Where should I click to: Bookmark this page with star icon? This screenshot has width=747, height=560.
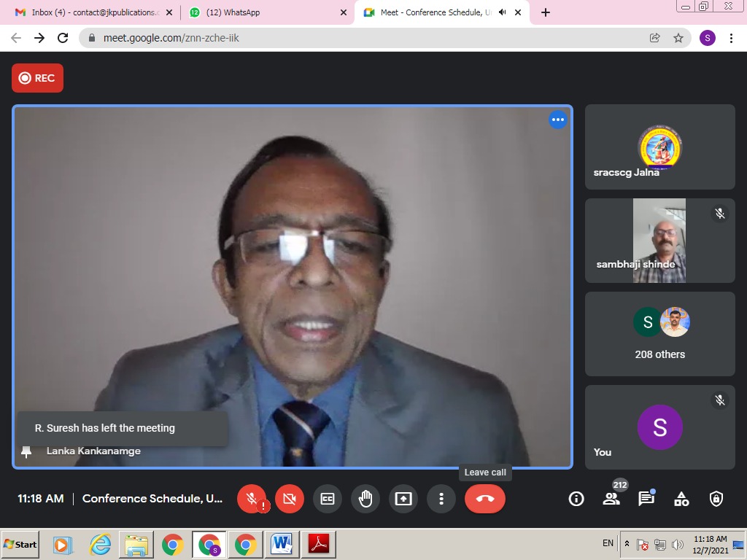(x=678, y=38)
